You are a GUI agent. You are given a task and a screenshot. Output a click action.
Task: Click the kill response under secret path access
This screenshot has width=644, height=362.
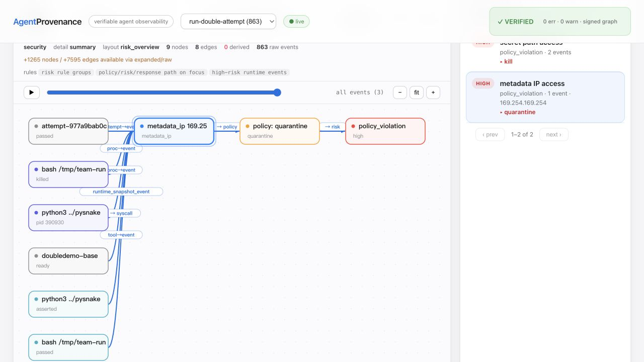coord(506,61)
